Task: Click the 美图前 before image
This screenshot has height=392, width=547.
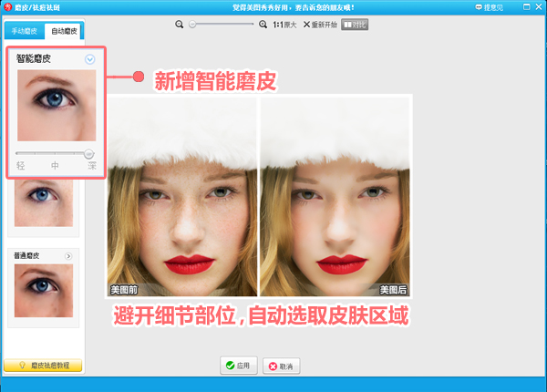Action: pyautogui.click(x=182, y=197)
